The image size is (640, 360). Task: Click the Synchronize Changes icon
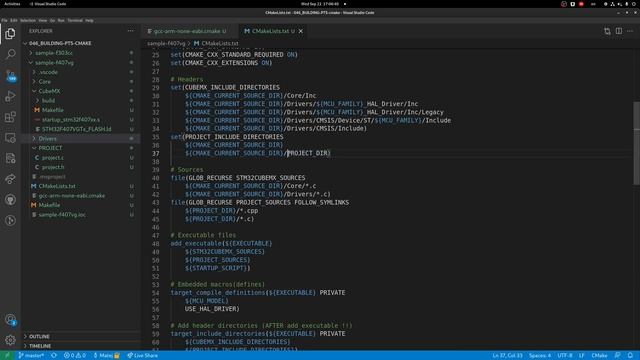(x=54, y=356)
